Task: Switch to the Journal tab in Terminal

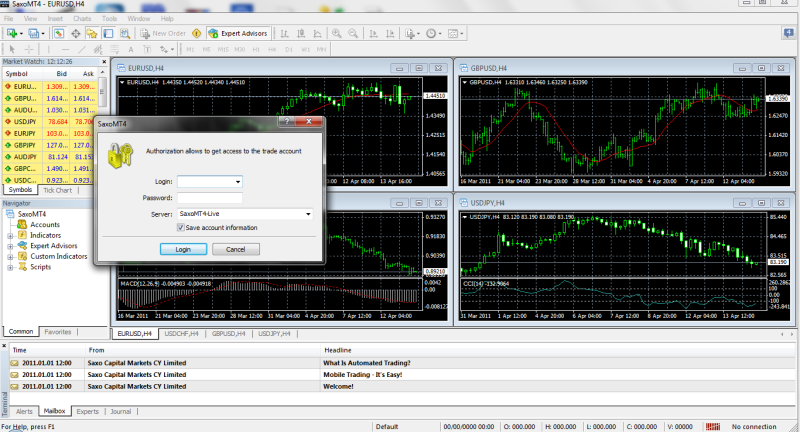Action: click(x=121, y=412)
